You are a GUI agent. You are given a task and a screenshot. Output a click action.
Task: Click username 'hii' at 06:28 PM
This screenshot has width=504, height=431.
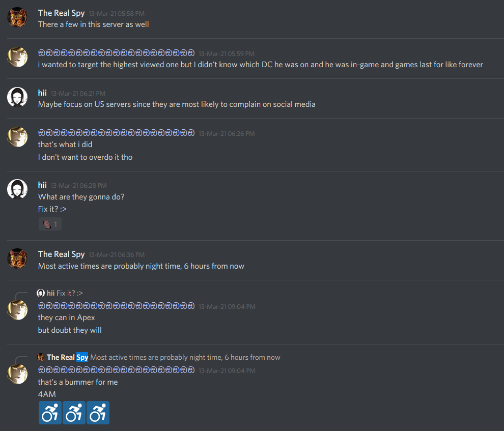point(42,185)
